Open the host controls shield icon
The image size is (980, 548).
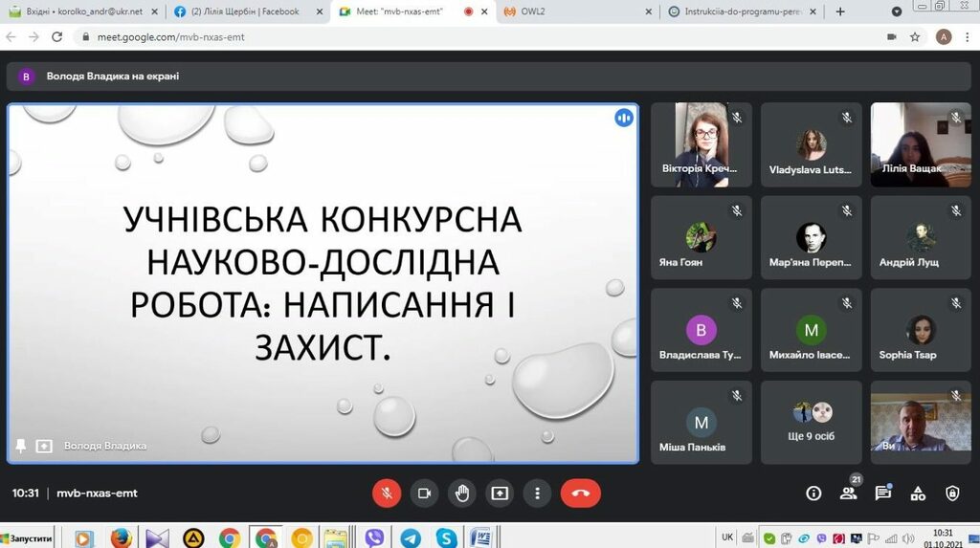click(952, 493)
